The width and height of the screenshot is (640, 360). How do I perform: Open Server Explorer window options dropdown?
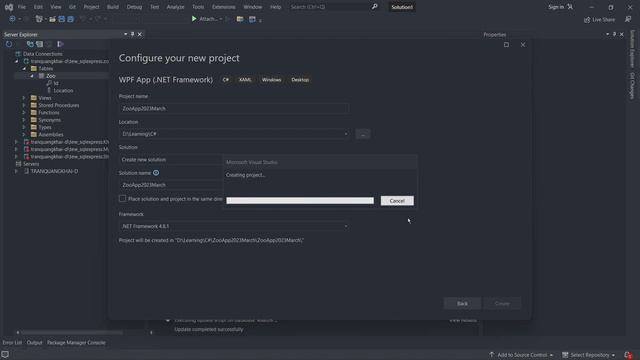(x=125, y=34)
